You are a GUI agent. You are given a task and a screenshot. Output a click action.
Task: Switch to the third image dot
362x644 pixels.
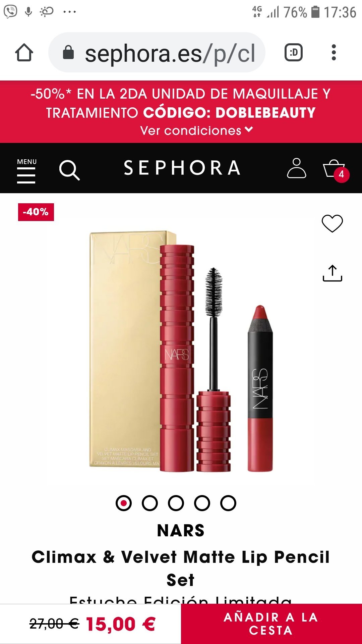pos(176,503)
